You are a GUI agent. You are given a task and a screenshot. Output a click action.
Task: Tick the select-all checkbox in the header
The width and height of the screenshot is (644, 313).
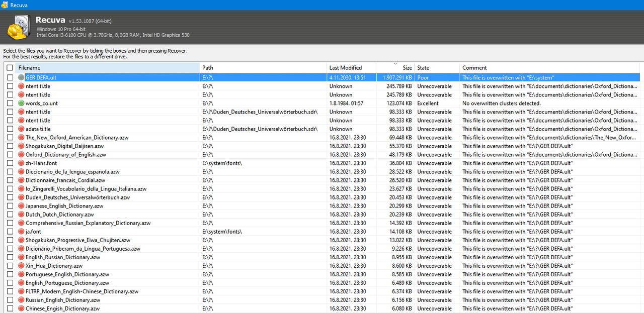(x=10, y=68)
